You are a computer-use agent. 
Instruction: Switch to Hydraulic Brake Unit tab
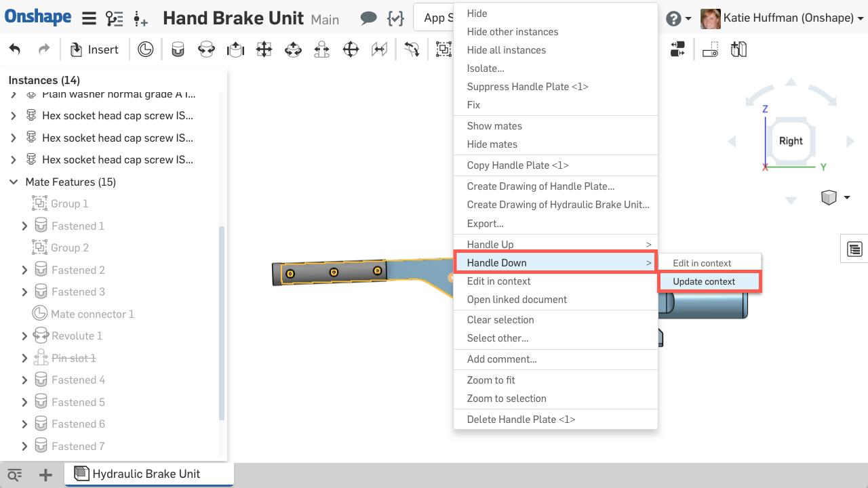[146, 474]
